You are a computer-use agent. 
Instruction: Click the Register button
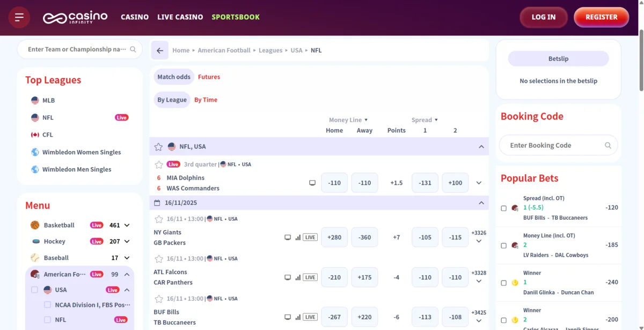[x=601, y=17]
